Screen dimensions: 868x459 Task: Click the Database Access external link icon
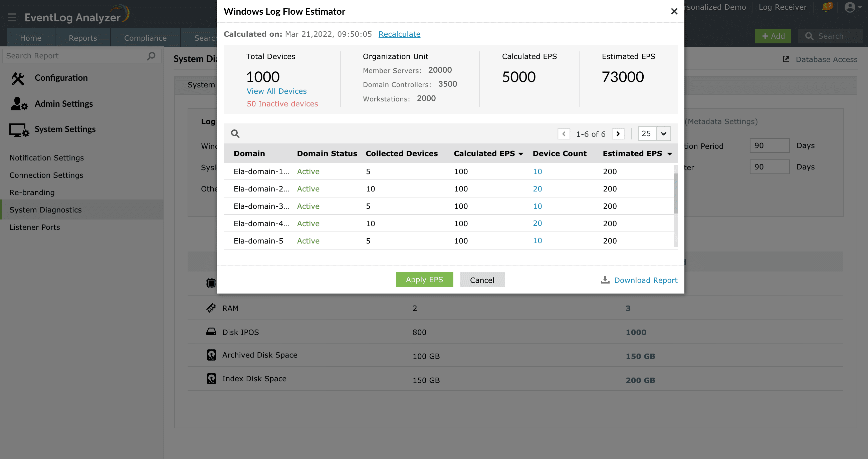[786, 59]
